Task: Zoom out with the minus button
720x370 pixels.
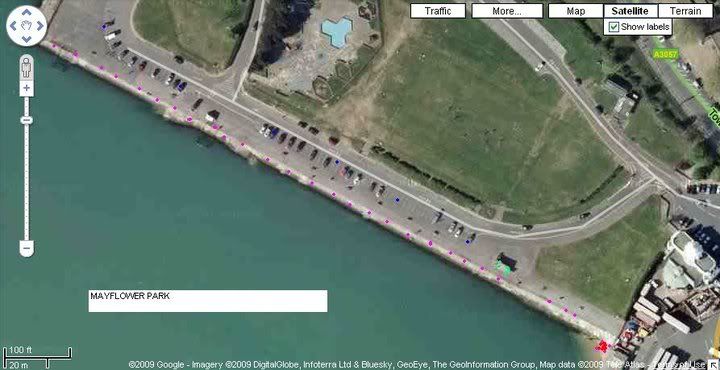Action: tap(27, 248)
